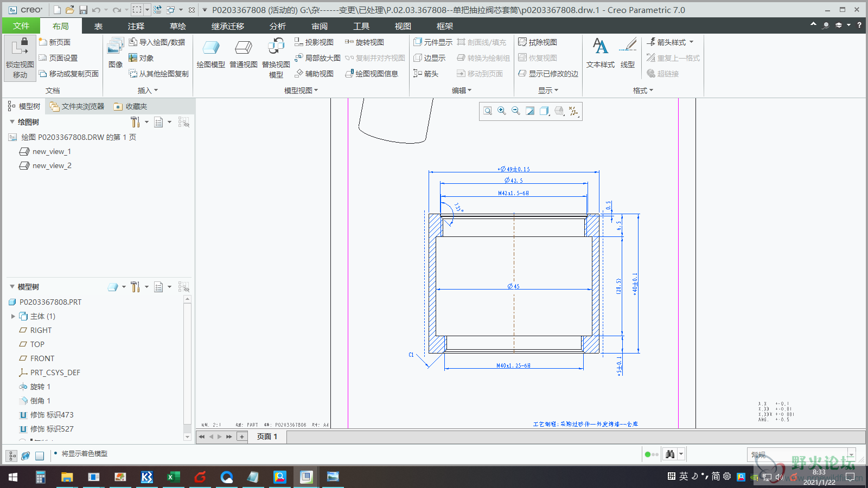868x488 pixels.
Task: Switch to the 审阅 review ribbon tab
Action: (x=320, y=26)
